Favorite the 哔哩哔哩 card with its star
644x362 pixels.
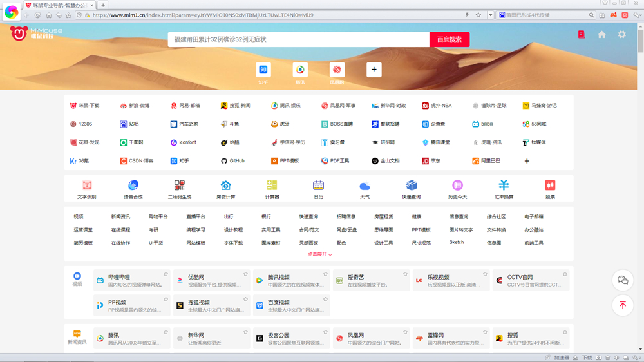coord(166,274)
